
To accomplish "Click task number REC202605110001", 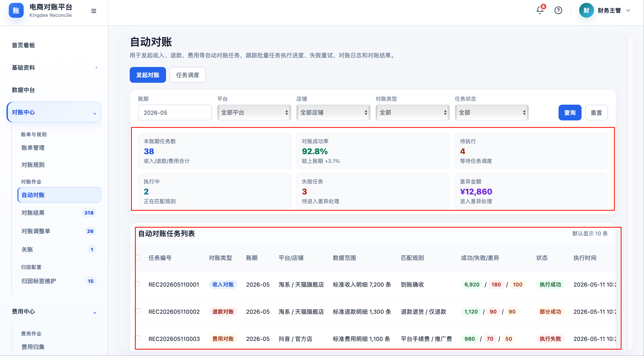I will [x=174, y=284].
